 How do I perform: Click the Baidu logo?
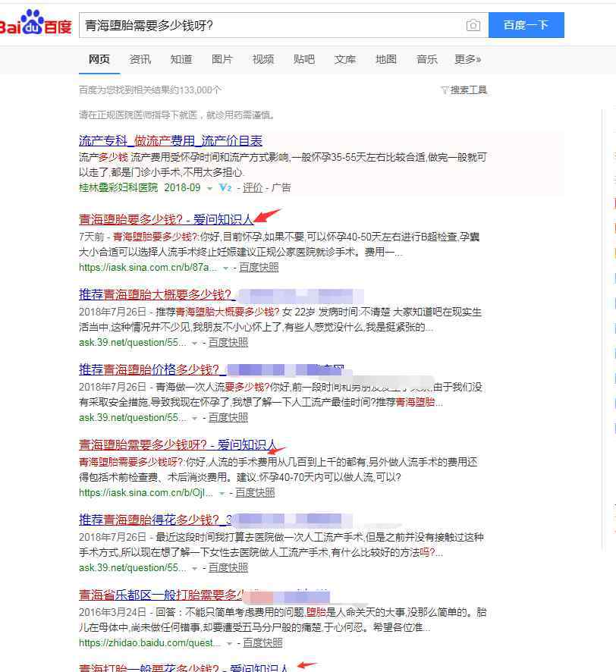(36, 24)
